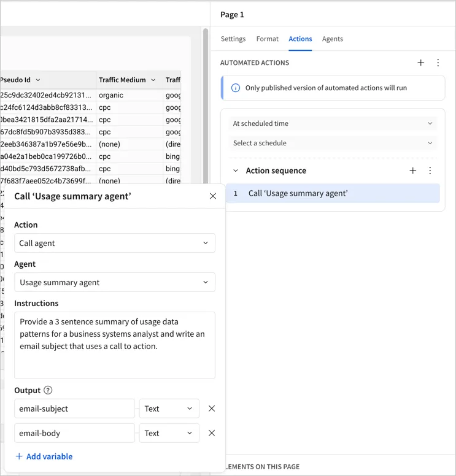456x476 pixels.
Task: Open type dropdown for email-body variable
Action: click(x=169, y=433)
